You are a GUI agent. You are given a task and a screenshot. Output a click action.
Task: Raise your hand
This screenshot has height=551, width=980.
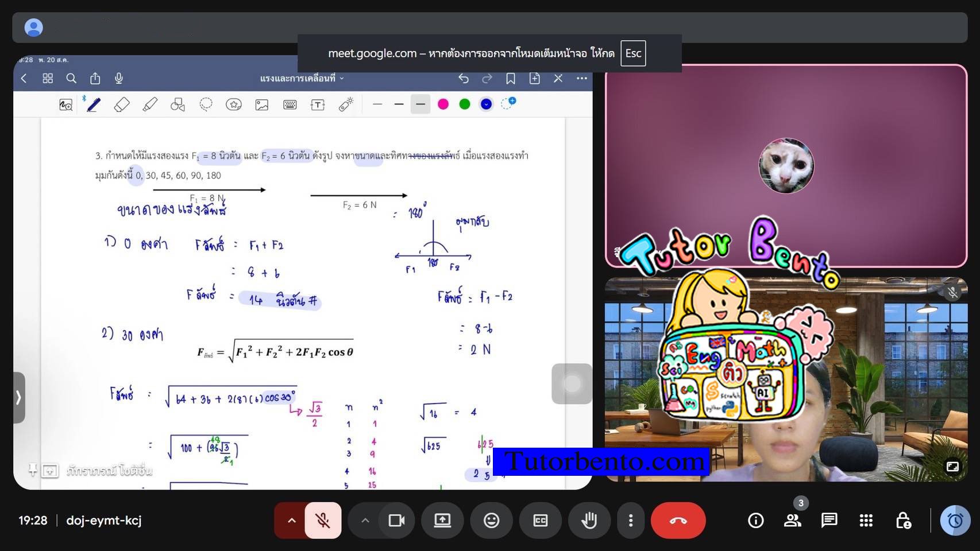point(589,521)
